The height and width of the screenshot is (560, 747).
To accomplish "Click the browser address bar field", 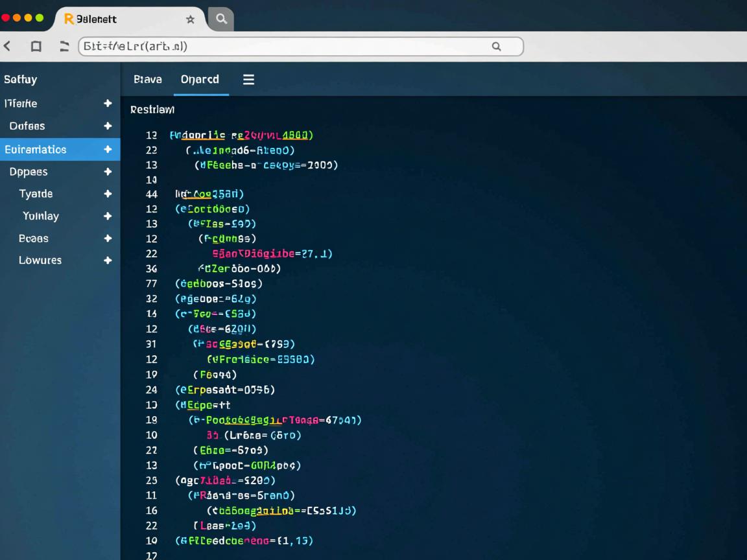I will (285, 46).
